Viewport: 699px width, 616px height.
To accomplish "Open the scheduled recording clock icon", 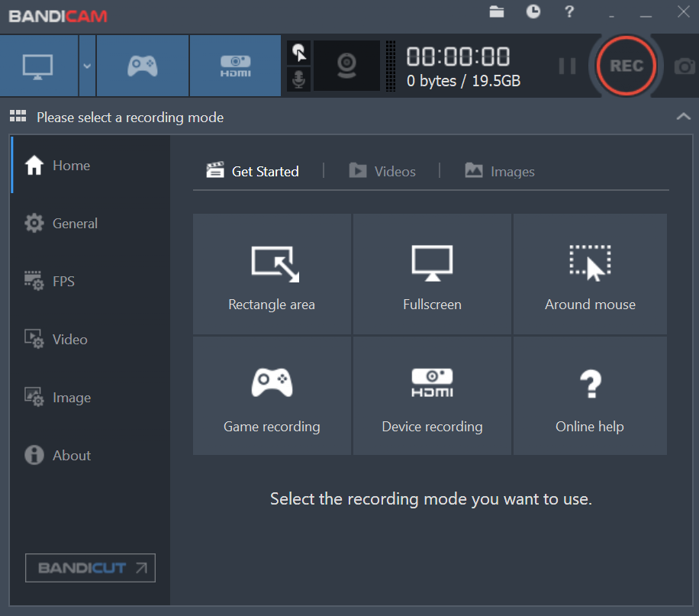I will (533, 11).
